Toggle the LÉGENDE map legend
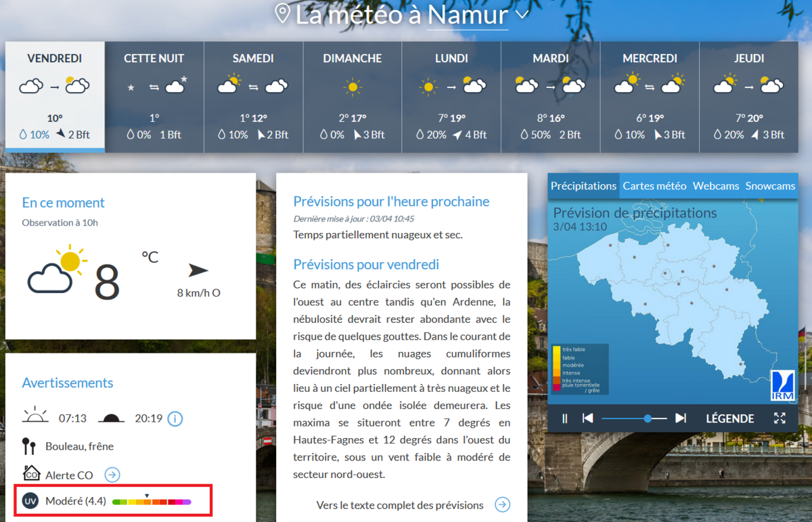Viewport: 812px width, 522px height. pos(729,418)
